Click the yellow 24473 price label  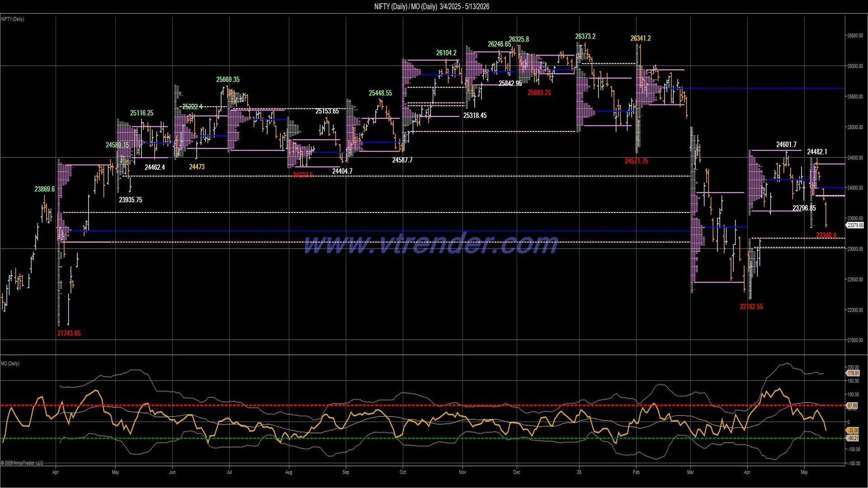click(x=197, y=167)
